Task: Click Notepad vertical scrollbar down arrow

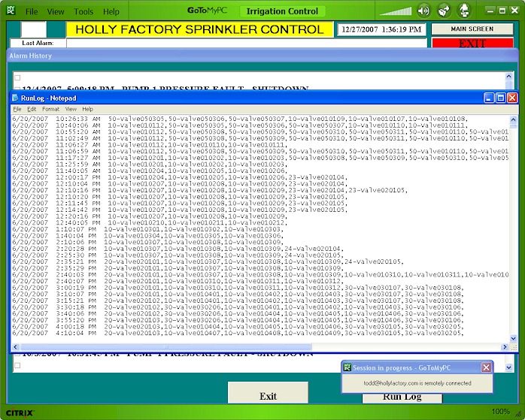Action: tap(513, 338)
